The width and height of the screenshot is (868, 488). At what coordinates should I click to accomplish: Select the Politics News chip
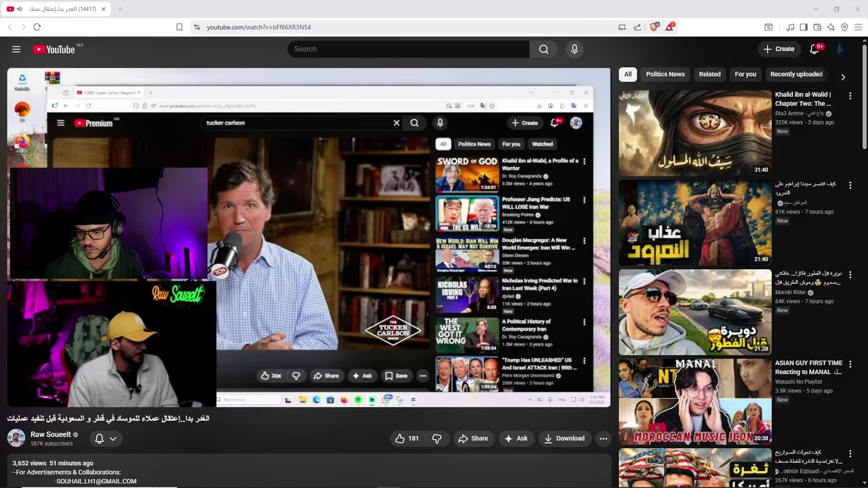[665, 75]
